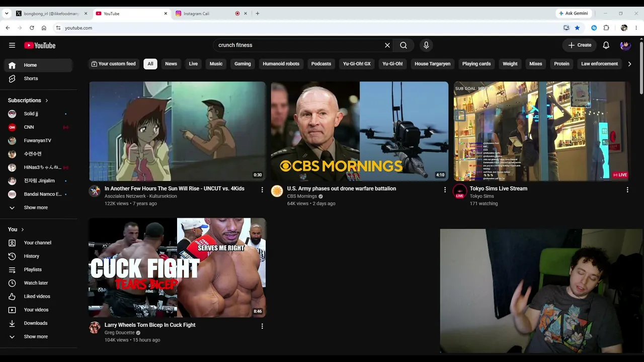Select the Live filter chip
The height and width of the screenshot is (362, 644).
pos(193,64)
